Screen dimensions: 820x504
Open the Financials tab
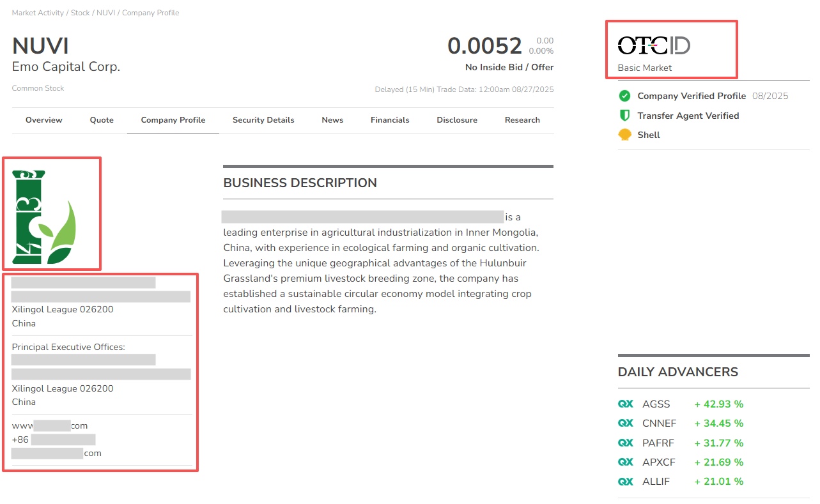tap(390, 120)
